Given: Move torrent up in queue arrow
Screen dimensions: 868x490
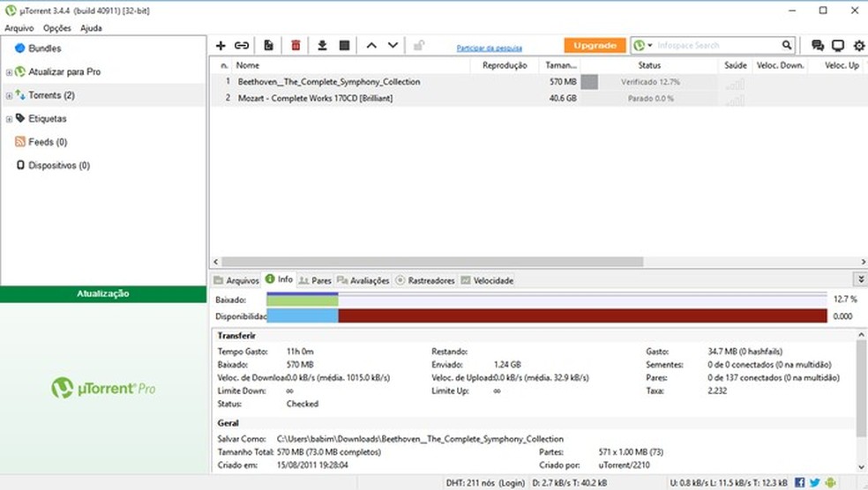Looking at the screenshot, I should (371, 45).
